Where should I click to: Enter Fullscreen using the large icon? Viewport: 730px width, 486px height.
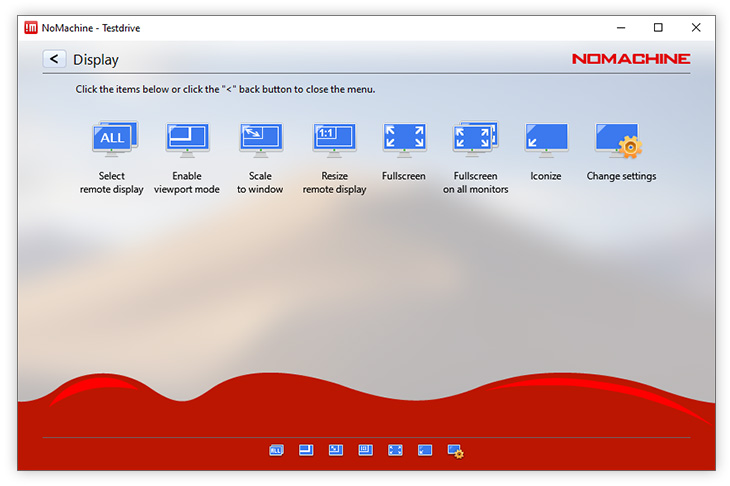(404, 140)
